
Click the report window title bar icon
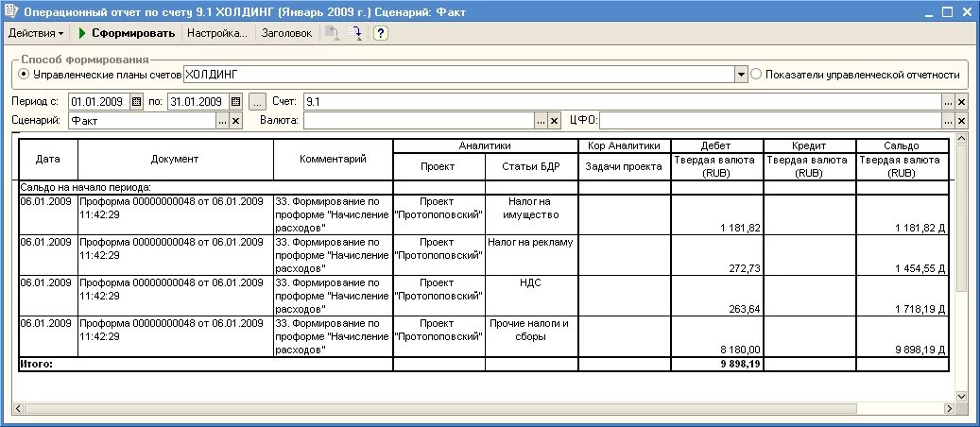click(x=10, y=12)
